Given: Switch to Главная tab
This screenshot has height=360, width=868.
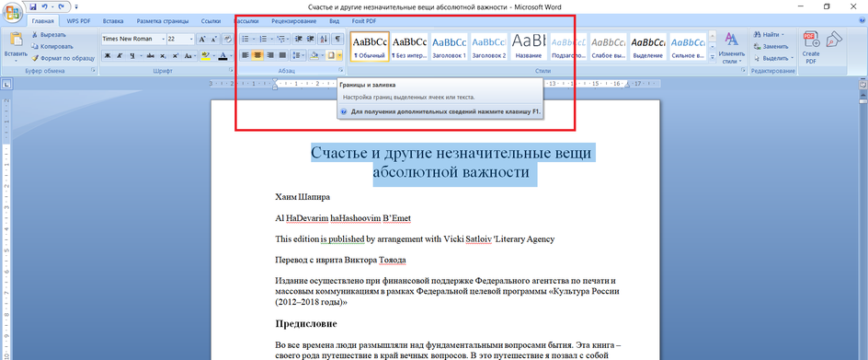Looking at the screenshot, I should point(42,21).
